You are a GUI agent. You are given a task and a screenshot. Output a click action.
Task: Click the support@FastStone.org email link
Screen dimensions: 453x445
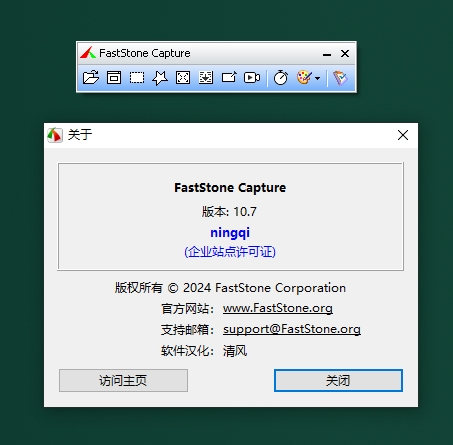[x=292, y=329]
